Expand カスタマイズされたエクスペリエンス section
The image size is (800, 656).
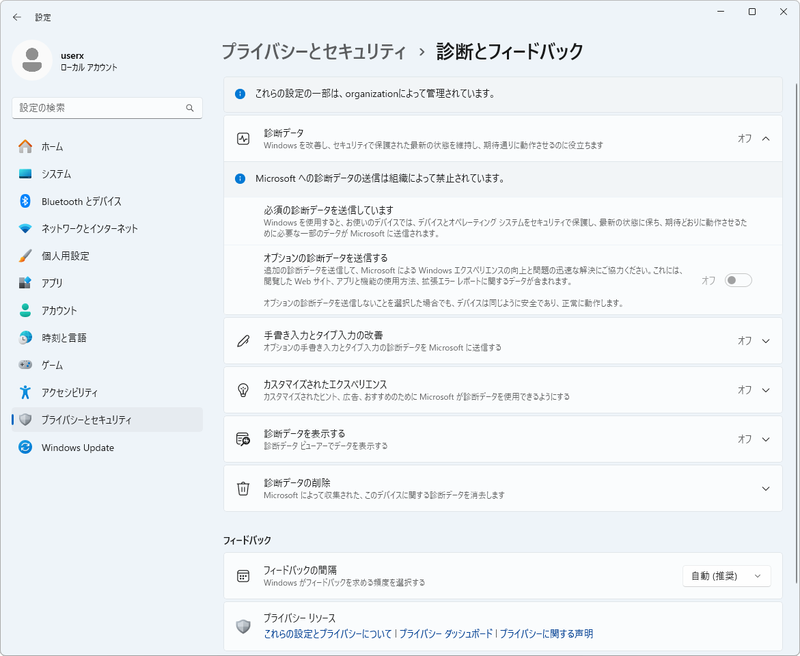coord(766,390)
